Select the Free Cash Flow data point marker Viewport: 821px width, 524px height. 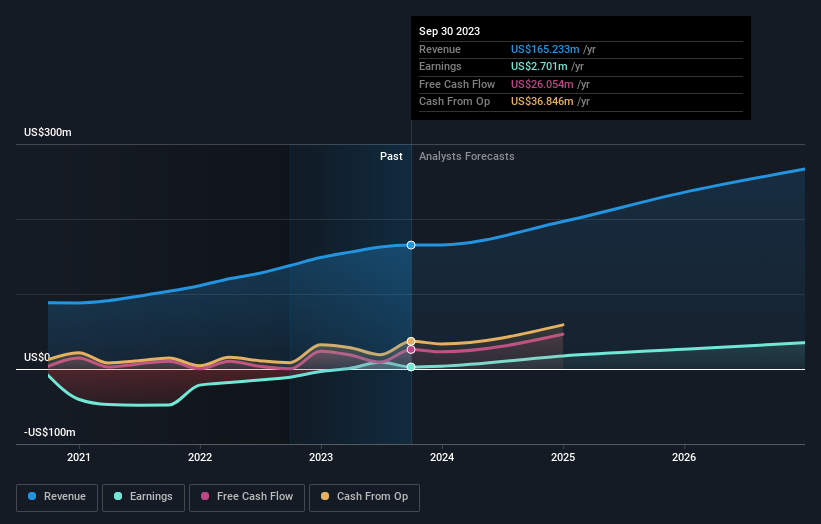(x=411, y=350)
